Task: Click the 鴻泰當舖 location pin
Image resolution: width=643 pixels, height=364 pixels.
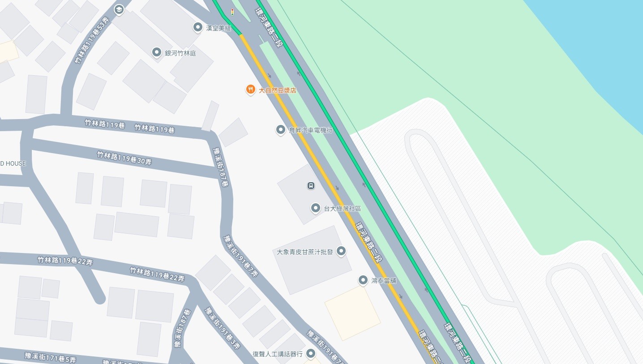Action: tap(364, 280)
